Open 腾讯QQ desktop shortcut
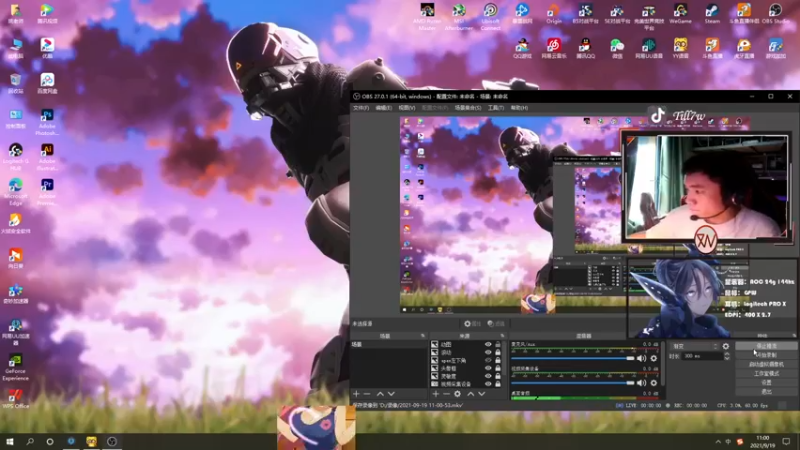The image size is (800, 450). [585, 48]
